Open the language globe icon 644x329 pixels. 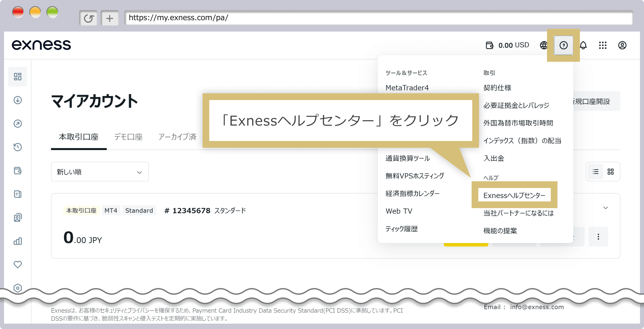[543, 45]
